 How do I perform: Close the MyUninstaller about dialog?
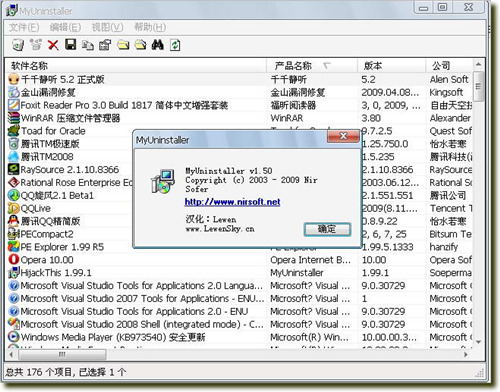343,136
